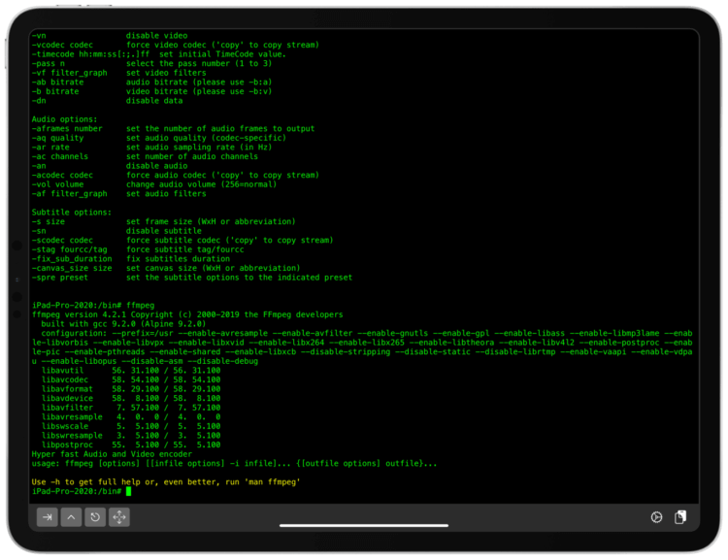Viewport: 728px width, 560px height.
Task: Click the 'libavdevice' version row
Action: pyautogui.click(x=131, y=398)
